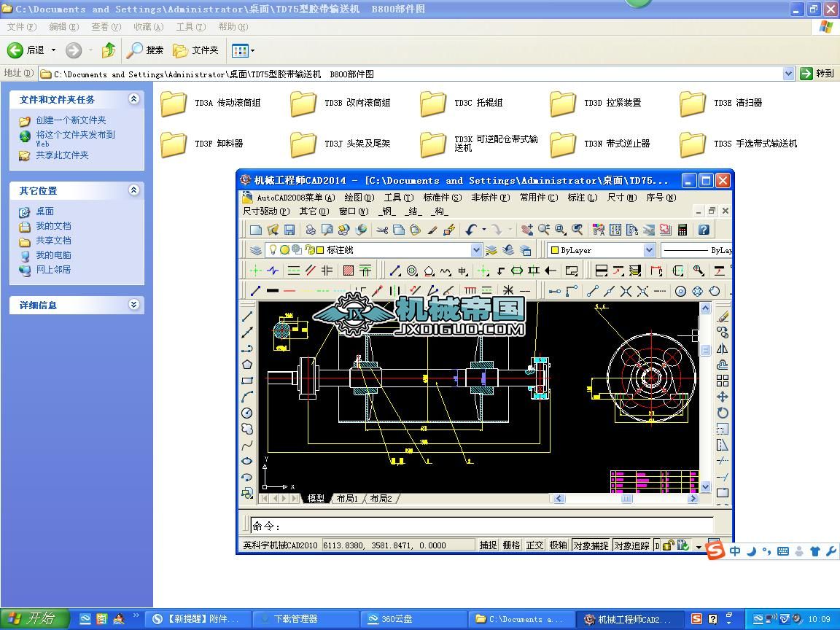Click the Undo arrow icon
This screenshot has height=630, width=840.
pos(471,230)
